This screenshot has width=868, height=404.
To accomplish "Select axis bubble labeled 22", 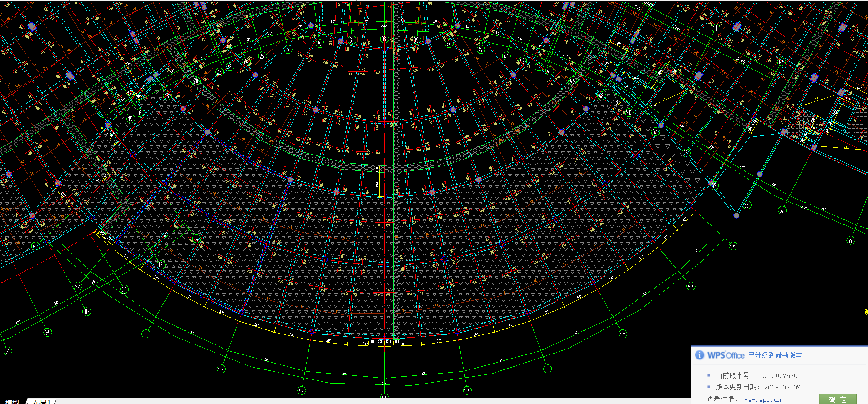I will (219, 72).
